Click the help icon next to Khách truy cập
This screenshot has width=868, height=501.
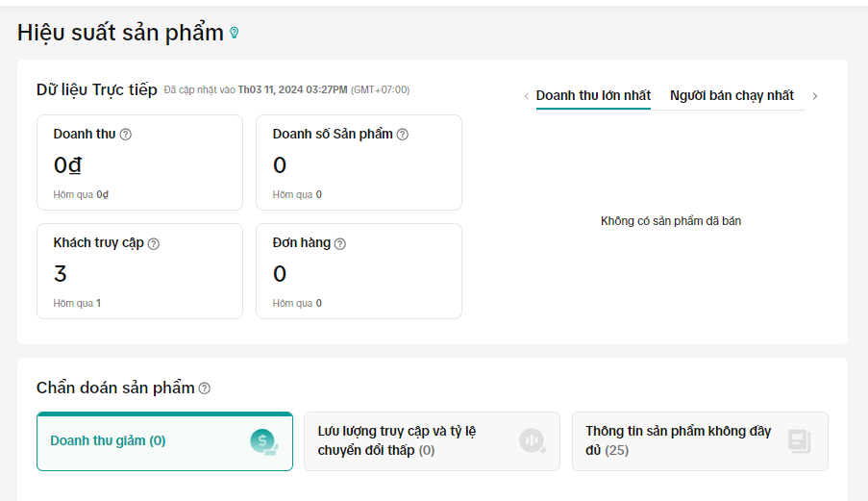[x=154, y=244]
